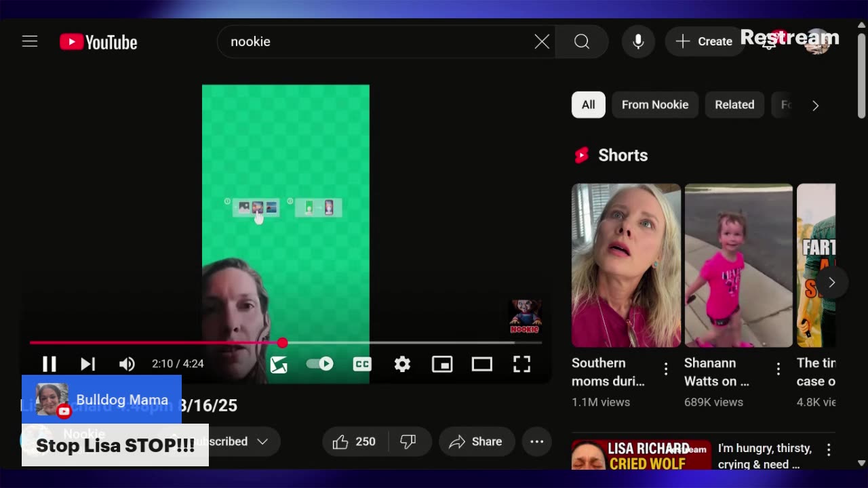This screenshot has height=488, width=868.
Task: Click scrollbar down arrow
Action: click(861, 464)
